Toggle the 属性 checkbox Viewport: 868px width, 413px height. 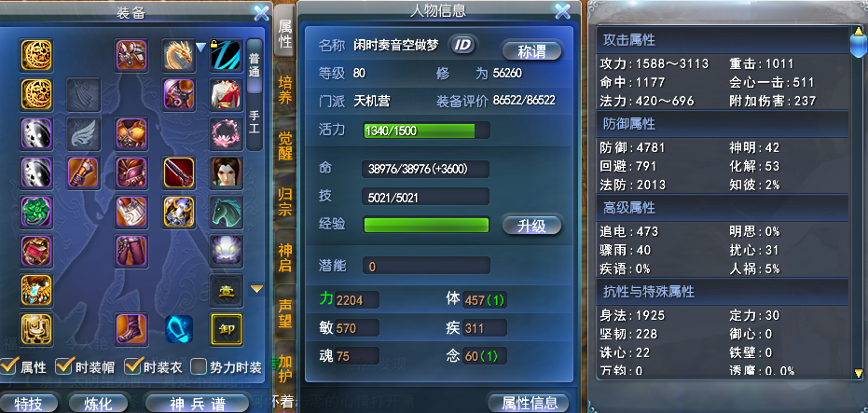tap(8, 366)
